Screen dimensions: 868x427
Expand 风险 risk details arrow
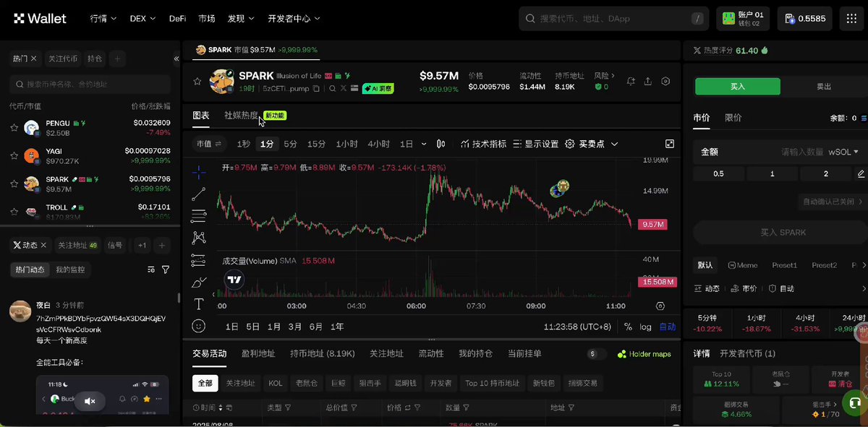(x=613, y=75)
